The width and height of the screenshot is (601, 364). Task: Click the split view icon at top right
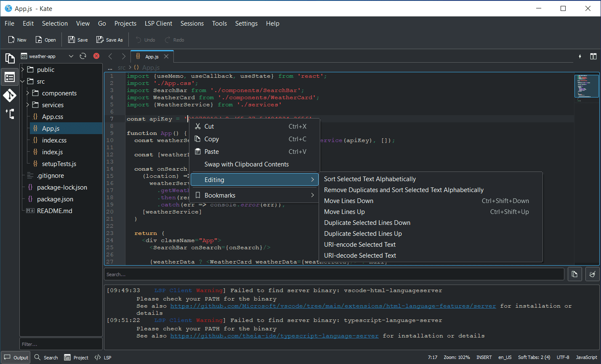[x=593, y=56]
